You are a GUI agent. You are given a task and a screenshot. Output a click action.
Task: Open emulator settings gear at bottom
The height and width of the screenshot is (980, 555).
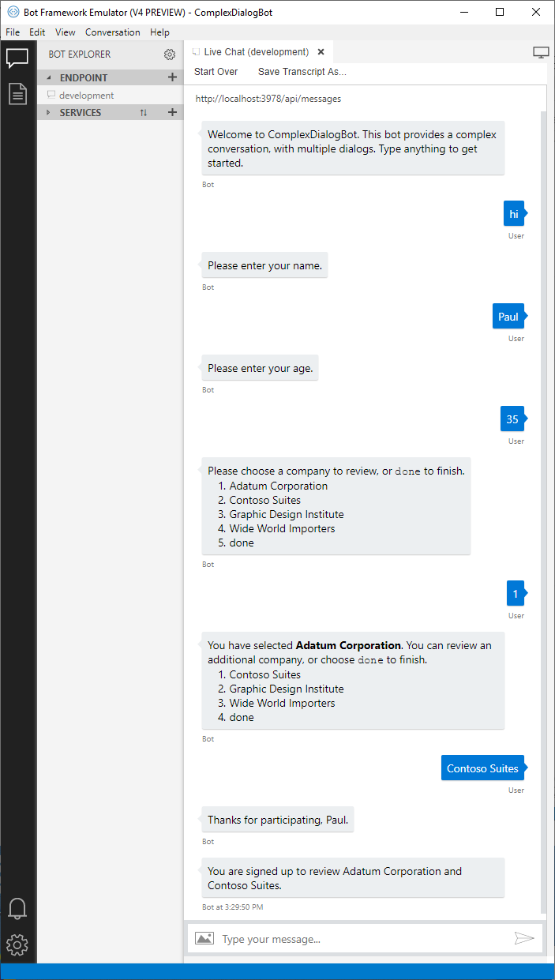[17, 944]
